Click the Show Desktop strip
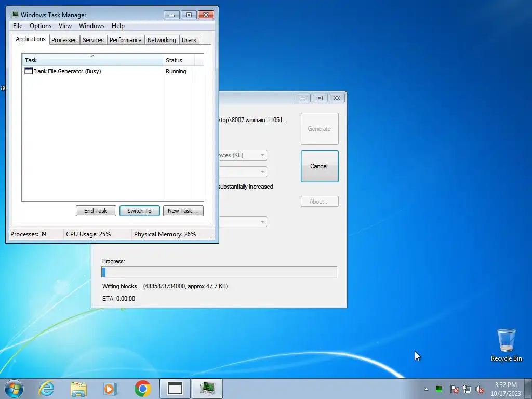532x399 pixels. pos(528,389)
